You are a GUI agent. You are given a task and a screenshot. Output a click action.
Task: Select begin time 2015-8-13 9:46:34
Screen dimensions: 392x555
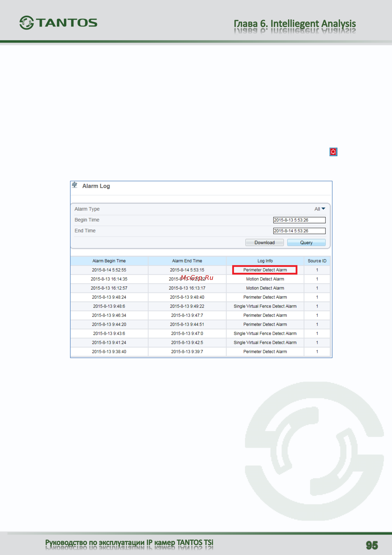(x=109, y=316)
